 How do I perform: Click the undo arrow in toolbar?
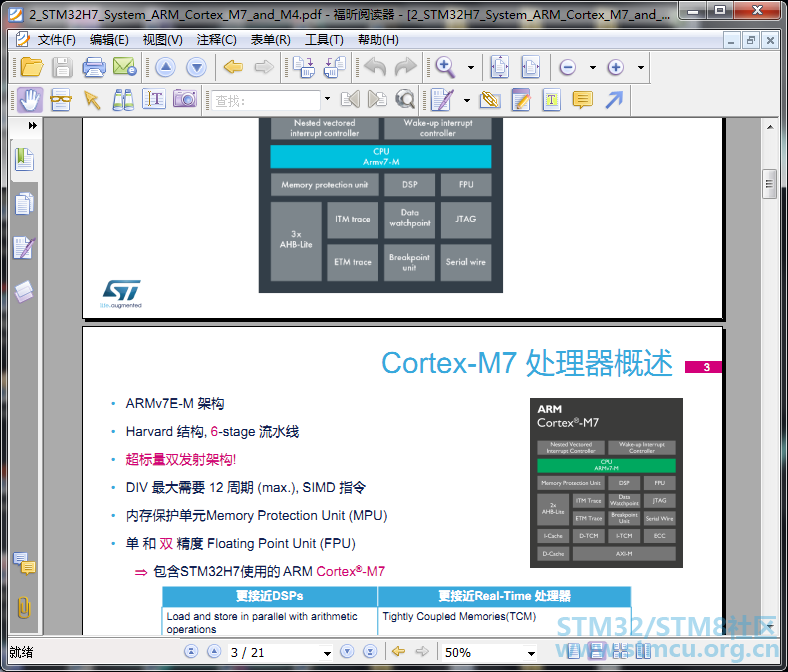(375, 67)
